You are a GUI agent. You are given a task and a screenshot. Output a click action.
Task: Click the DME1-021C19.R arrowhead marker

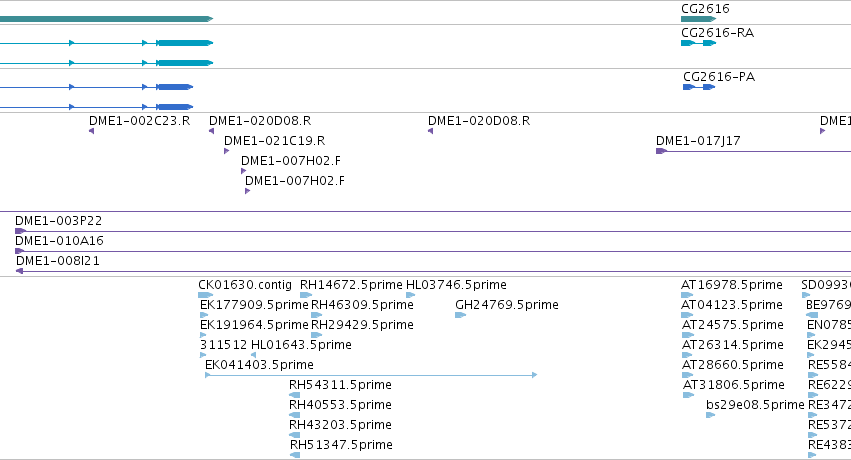[226, 151]
